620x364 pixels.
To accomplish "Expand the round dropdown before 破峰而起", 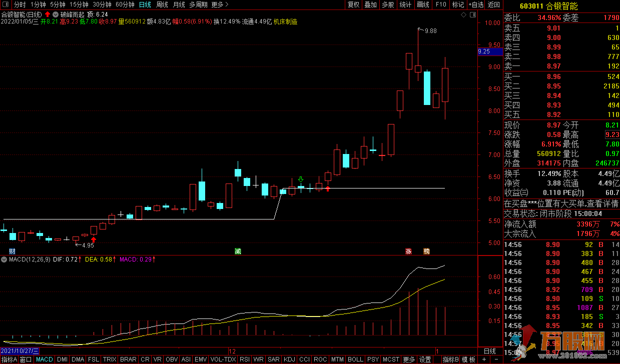I will (x=55, y=14).
